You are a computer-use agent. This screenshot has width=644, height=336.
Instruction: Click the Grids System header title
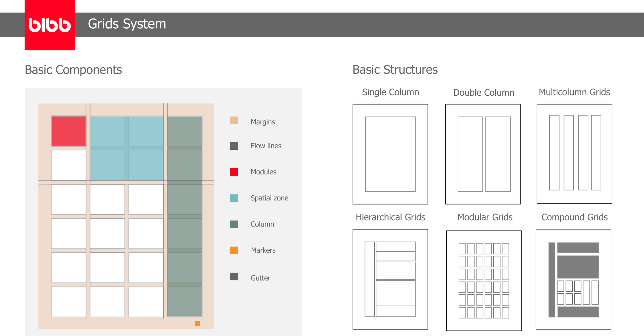[x=127, y=24]
